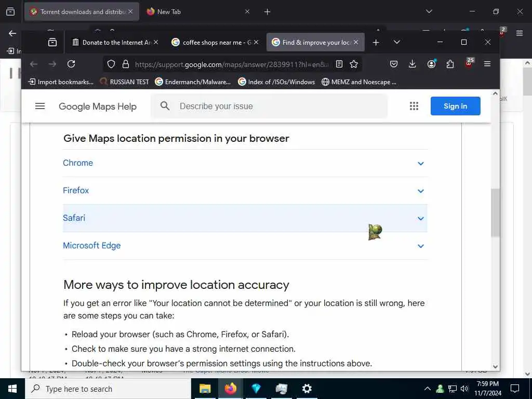Open the Firefox downloads panel

[412, 64]
